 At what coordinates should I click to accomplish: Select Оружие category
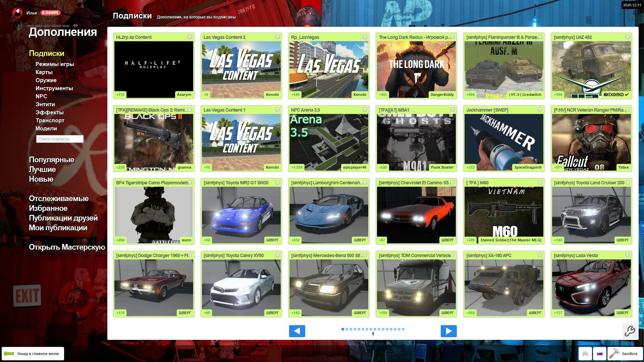point(46,80)
